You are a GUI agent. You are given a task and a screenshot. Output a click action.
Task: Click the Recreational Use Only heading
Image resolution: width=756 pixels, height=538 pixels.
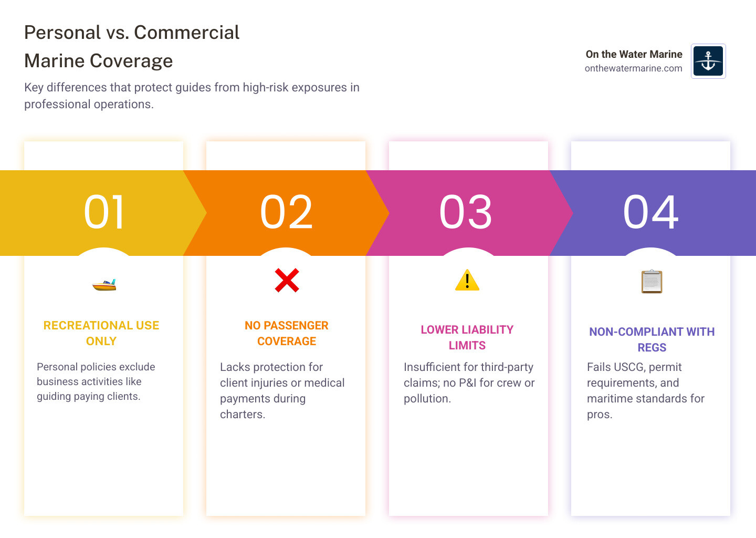click(x=101, y=333)
